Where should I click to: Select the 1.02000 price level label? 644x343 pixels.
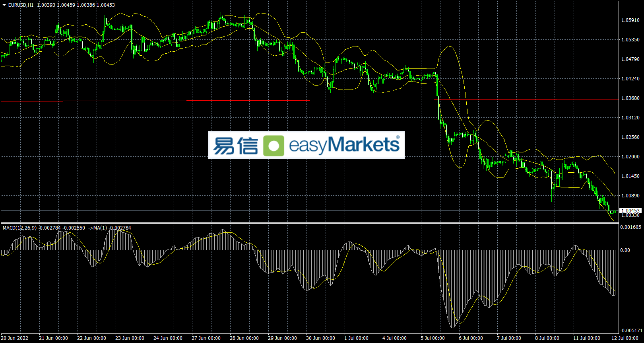[630, 157]
